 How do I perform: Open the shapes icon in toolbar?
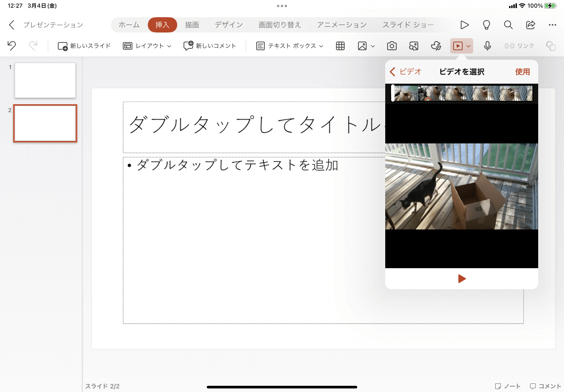[x=436, y=46]
